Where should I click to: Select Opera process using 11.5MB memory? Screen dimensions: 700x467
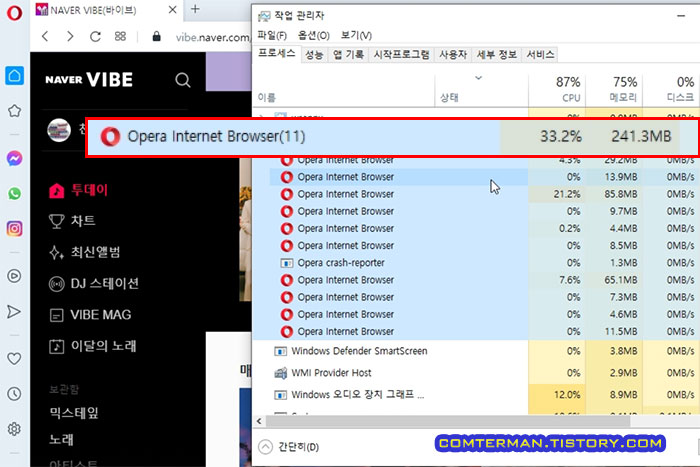pos(475,332)
